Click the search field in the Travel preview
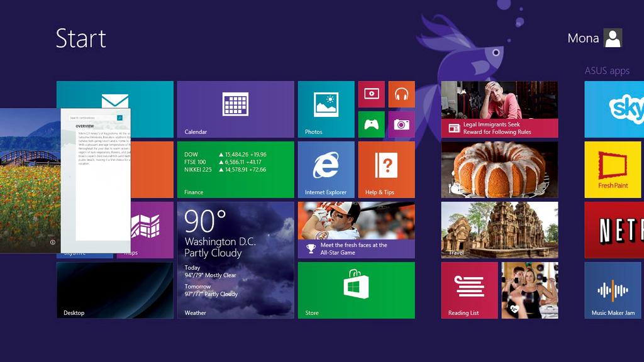Image resolution: width=644 pixels, height=362 pixels. (93, 118)
